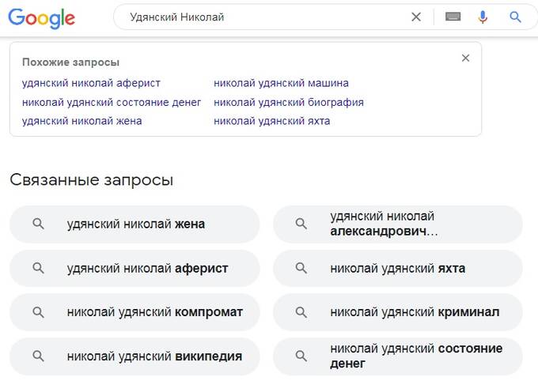This screenshot has height=392, width=538.
Task: Open link 'николай удянский биография'
Action: (x=289, y=102)
